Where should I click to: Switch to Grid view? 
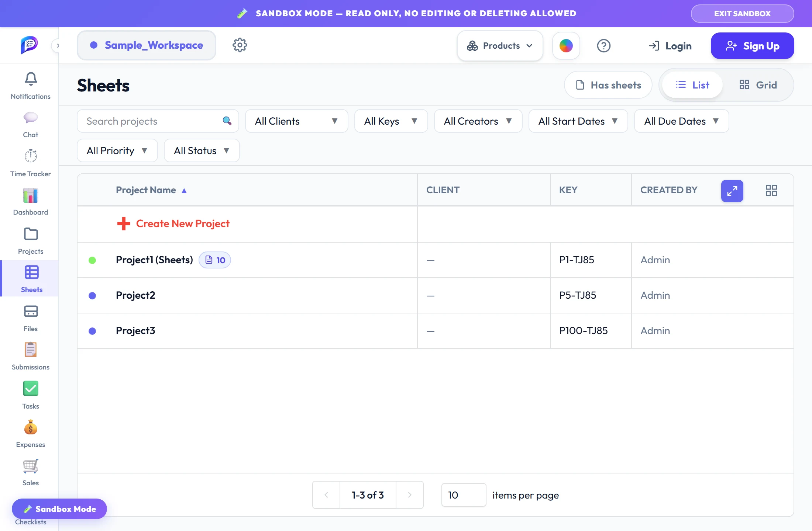[758, 85]
